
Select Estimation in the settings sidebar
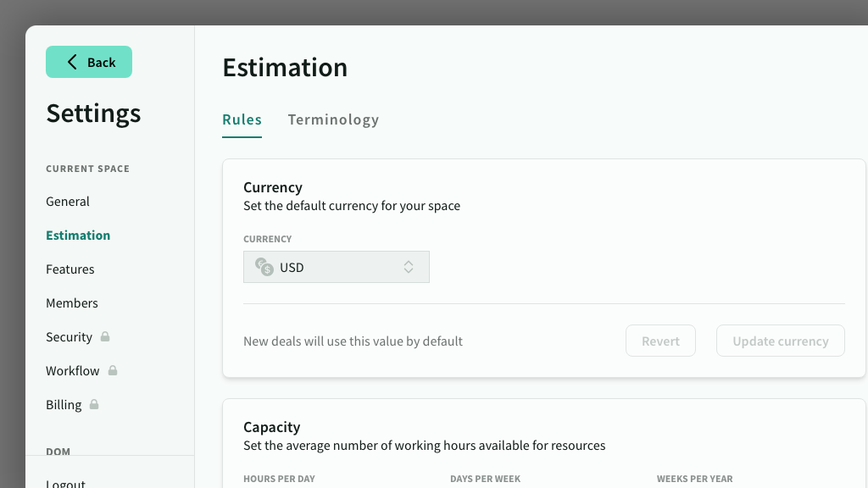[x=78, y=235]
